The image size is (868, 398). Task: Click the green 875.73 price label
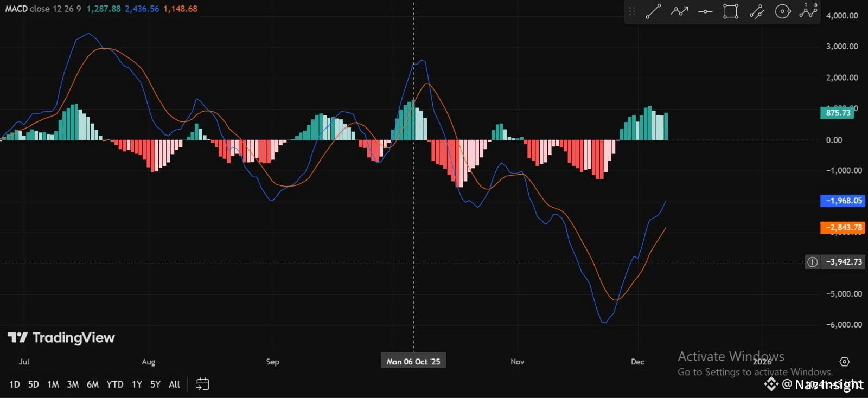coord(838,113)
